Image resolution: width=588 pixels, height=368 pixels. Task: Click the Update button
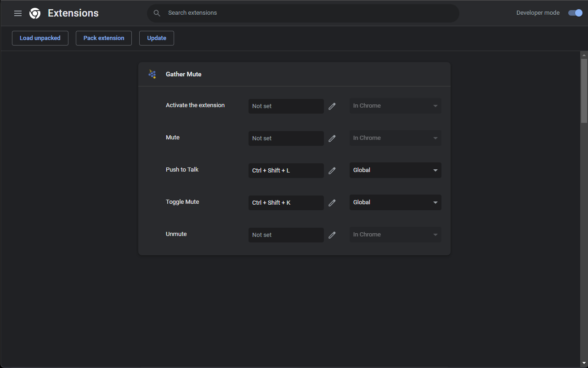(x=157, y=38)
